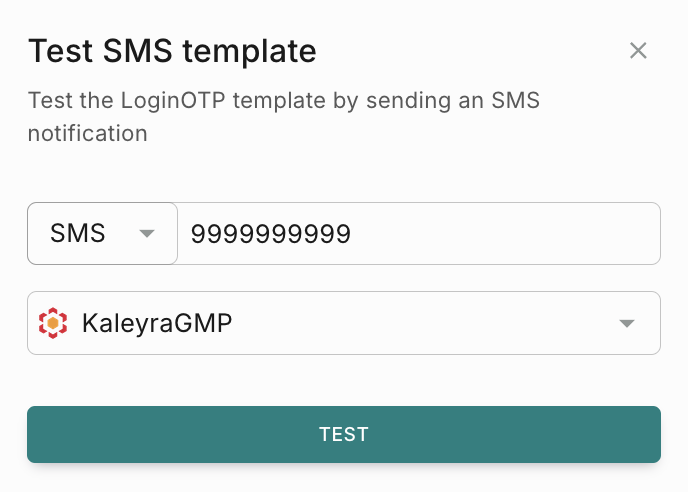
Task: Focus the field containing 9999999999
Action: (418, 234)
